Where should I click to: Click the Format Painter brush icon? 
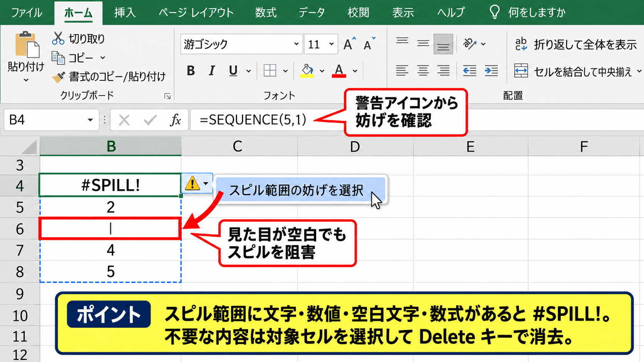click(59, 77)
